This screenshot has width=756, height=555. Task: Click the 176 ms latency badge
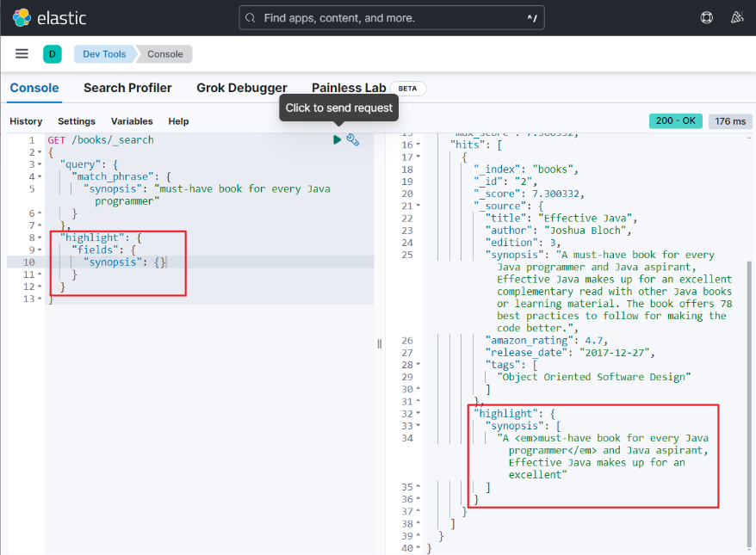(730, 121)
